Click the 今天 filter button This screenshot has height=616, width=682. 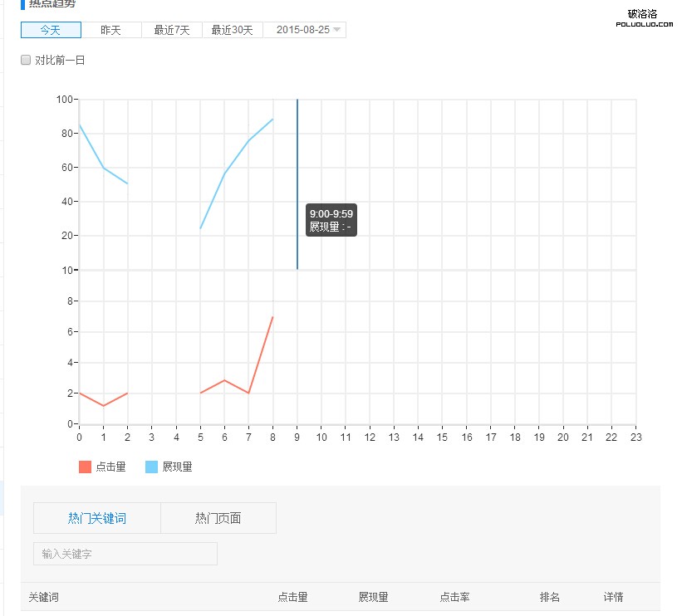click(x=51, y=29)
